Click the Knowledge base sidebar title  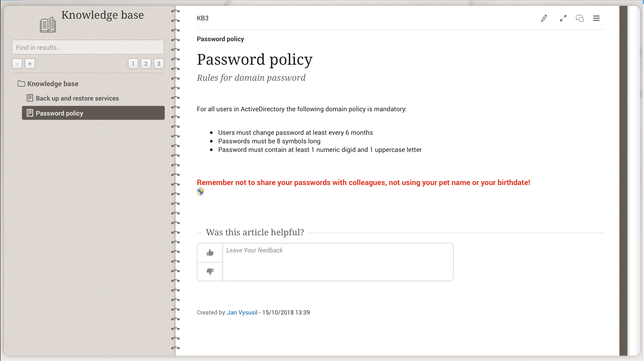(102, 15)
